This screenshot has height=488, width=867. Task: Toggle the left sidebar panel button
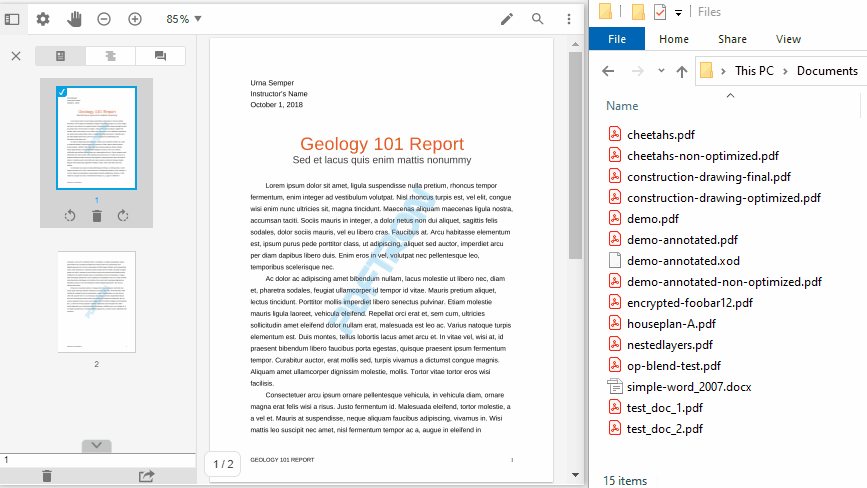click(12, 19)
